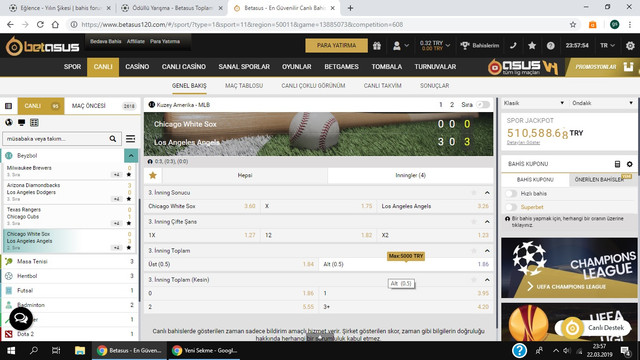Click the phone support icon
640x360 pixels.
pyautogui.click(x=513, y=46)
